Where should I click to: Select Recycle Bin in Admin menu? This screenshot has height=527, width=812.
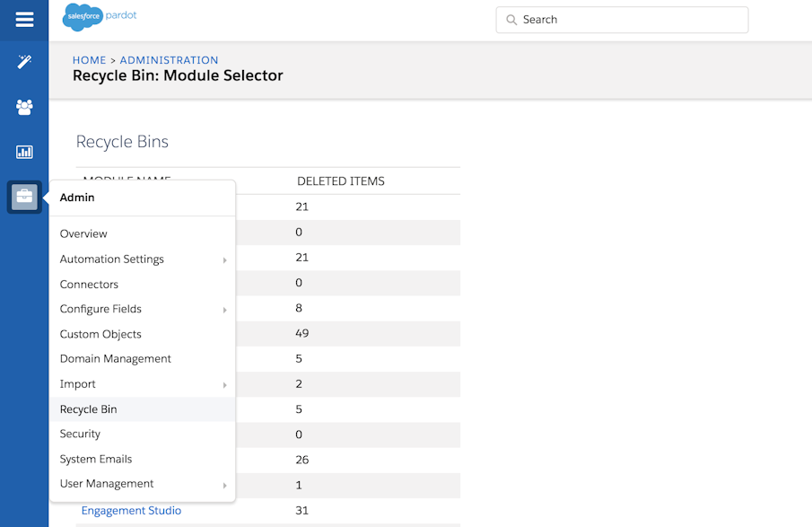(x=143, y=409)
